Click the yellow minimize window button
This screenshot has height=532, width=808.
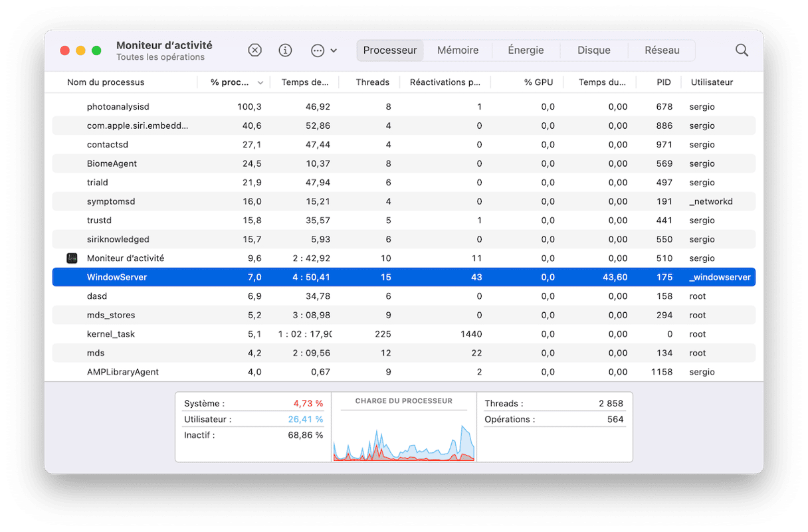[x=80, y=50]
